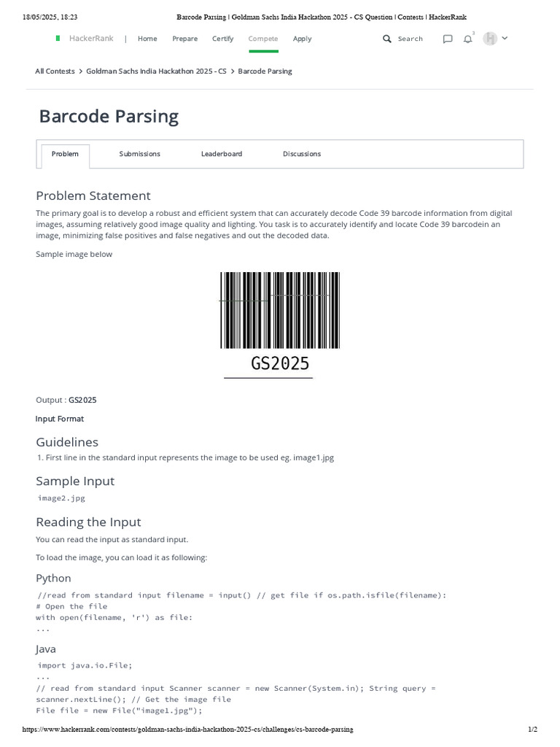The height and width of the screenshot is (747, 560).
Task: Expand the profile dropdown chevron
Action: point(505,38)
